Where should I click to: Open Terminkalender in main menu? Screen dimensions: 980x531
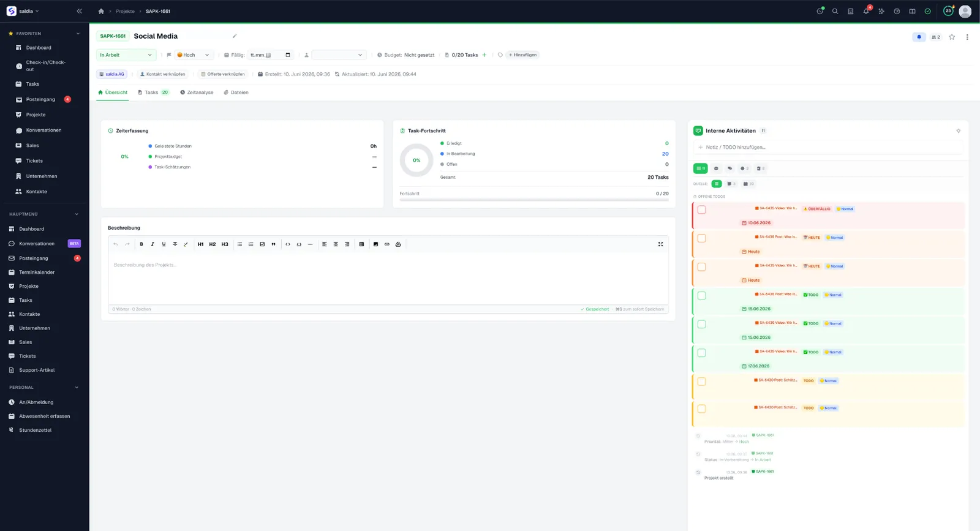pos(37,272)
